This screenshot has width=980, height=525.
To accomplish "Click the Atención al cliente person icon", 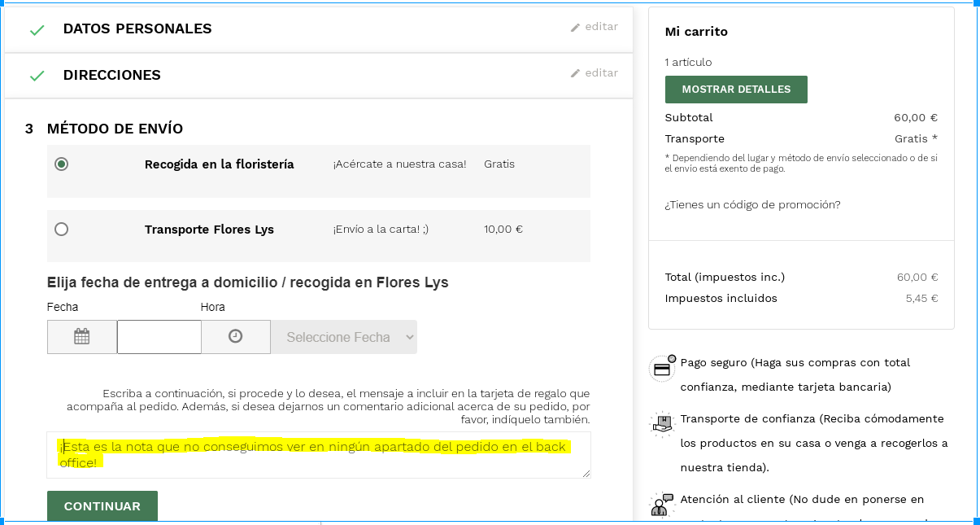I will pos(662,504).
